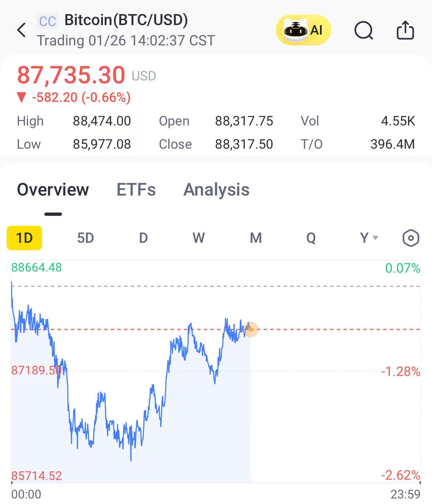This screenshot has width=432, height=504.
Task: Tap the share icon
Action: (405, 30)
